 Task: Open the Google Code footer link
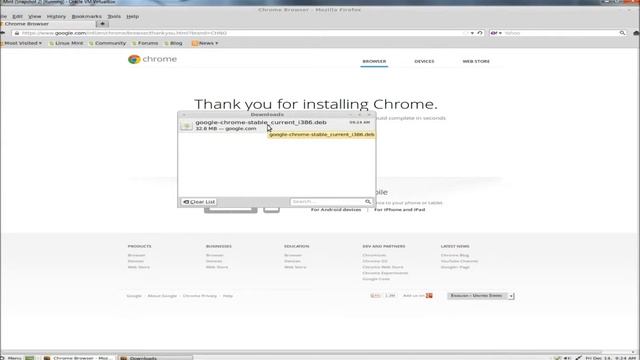coord(376,279)
